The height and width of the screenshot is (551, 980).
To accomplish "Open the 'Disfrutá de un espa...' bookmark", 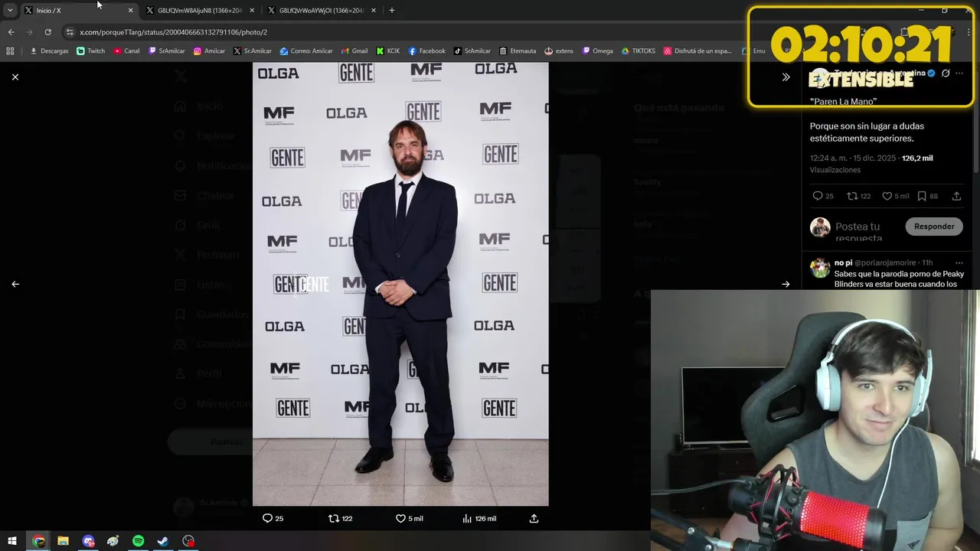I will pos(697,51).
